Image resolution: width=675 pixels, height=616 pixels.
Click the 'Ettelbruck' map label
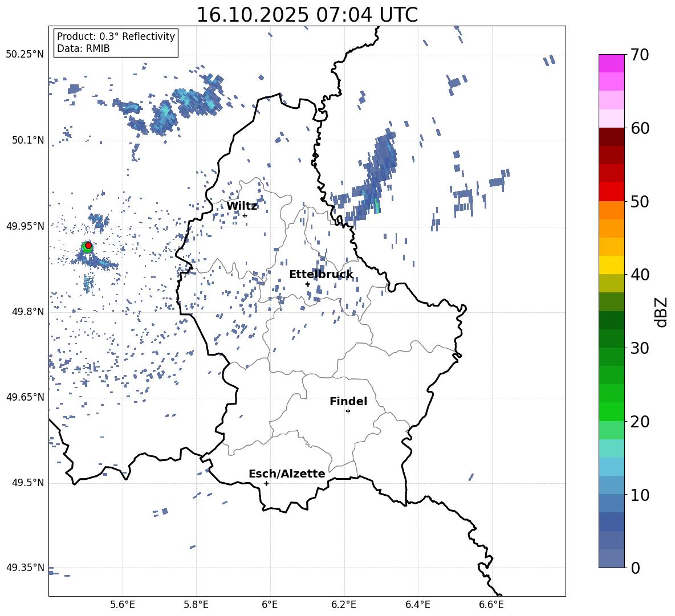(321, 274)
